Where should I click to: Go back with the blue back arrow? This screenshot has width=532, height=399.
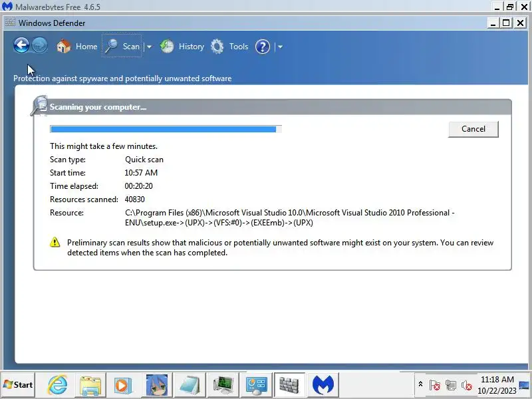(21, 45)
